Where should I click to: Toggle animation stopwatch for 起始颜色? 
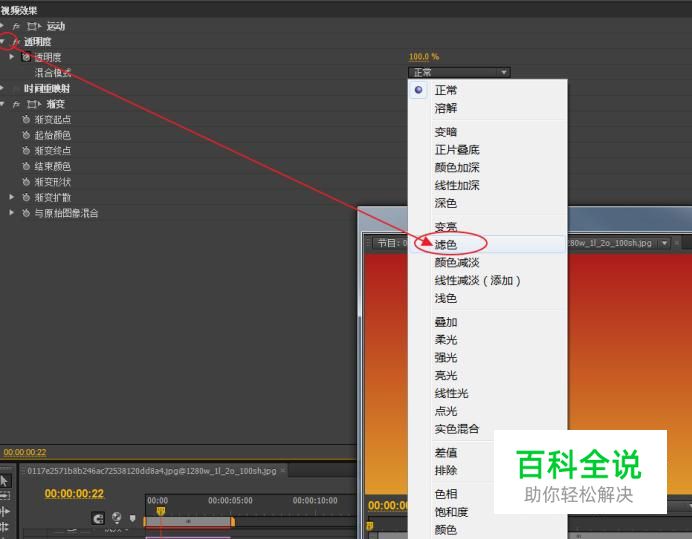click(x=26, y=135)
